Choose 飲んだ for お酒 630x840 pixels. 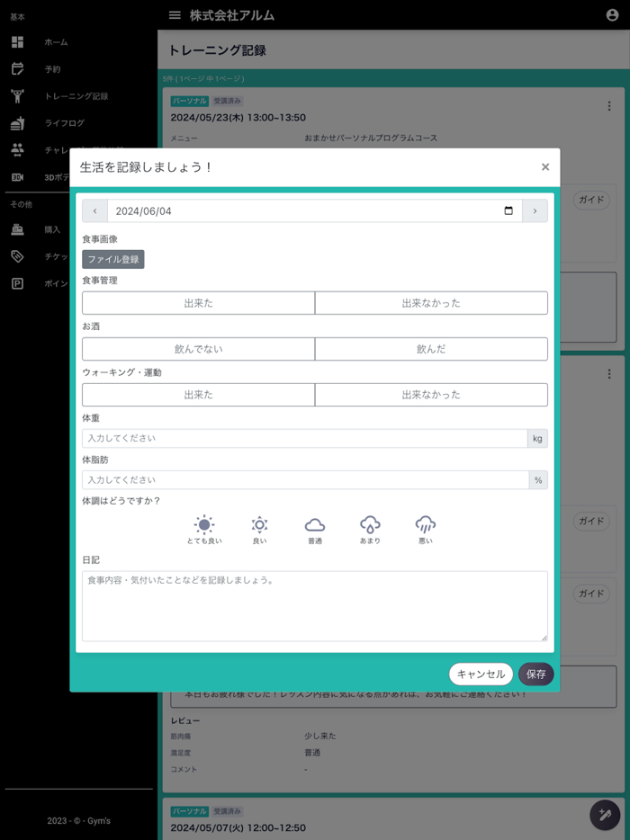(x=431, y=349)
